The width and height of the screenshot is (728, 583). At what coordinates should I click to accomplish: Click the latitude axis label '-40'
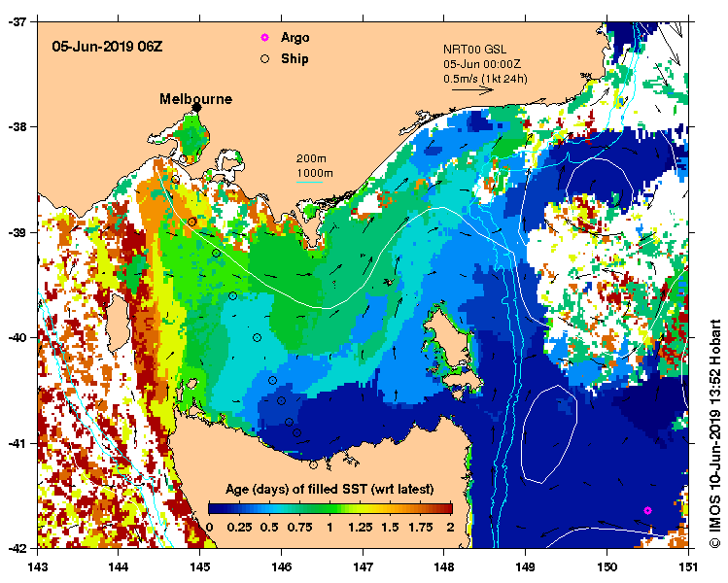coord(17,337)
